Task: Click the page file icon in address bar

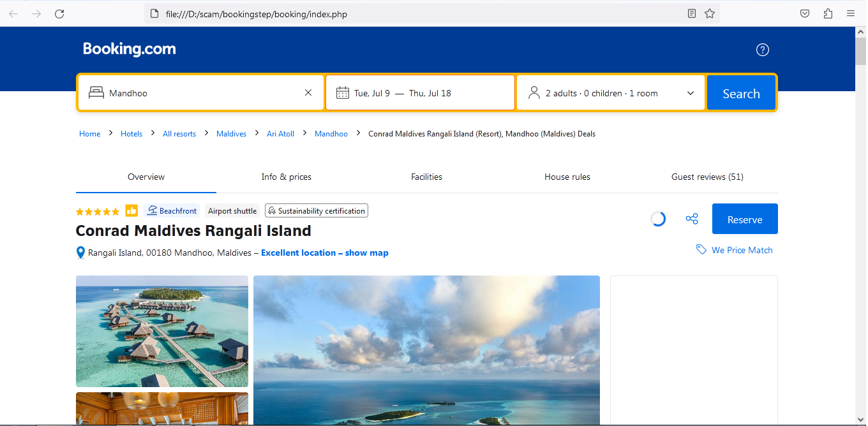Action: point(154,13)
